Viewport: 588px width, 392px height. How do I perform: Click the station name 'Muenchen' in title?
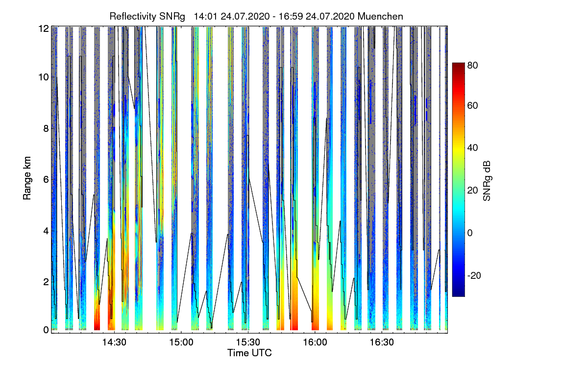381,16
